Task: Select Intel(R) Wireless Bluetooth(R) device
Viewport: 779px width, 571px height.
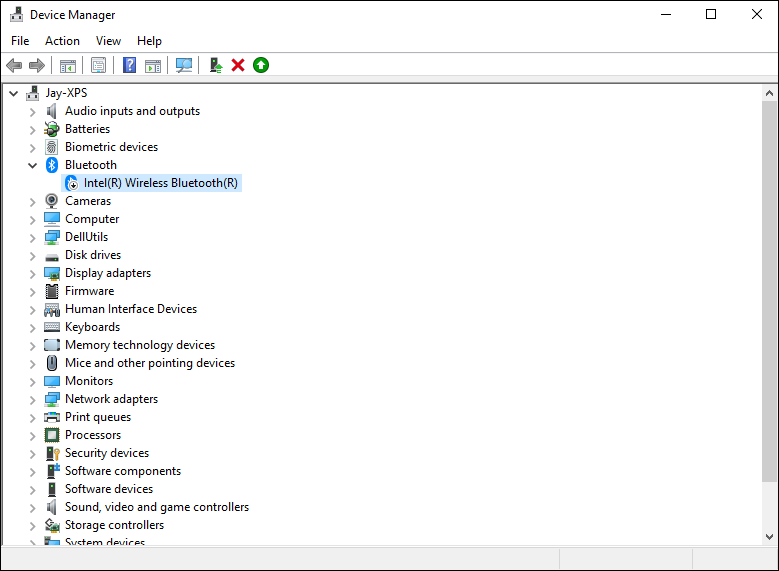Action: click(x=160, y=183)
